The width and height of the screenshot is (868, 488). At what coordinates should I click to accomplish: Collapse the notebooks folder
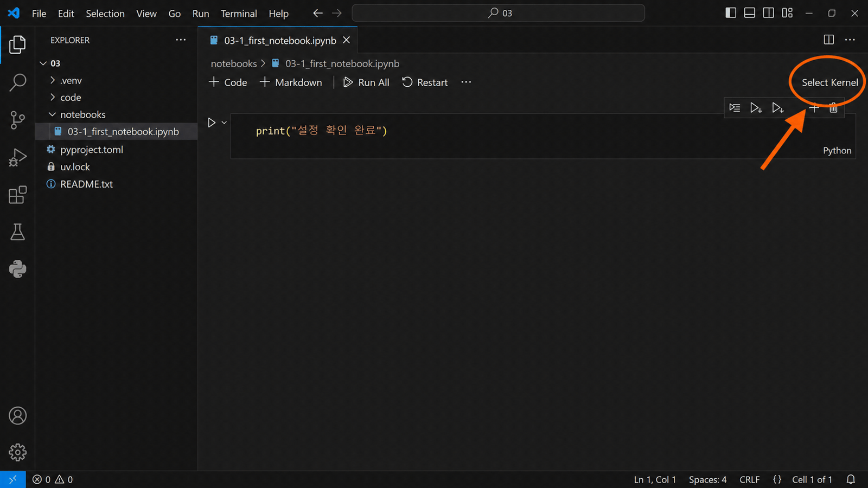(53, 114)
